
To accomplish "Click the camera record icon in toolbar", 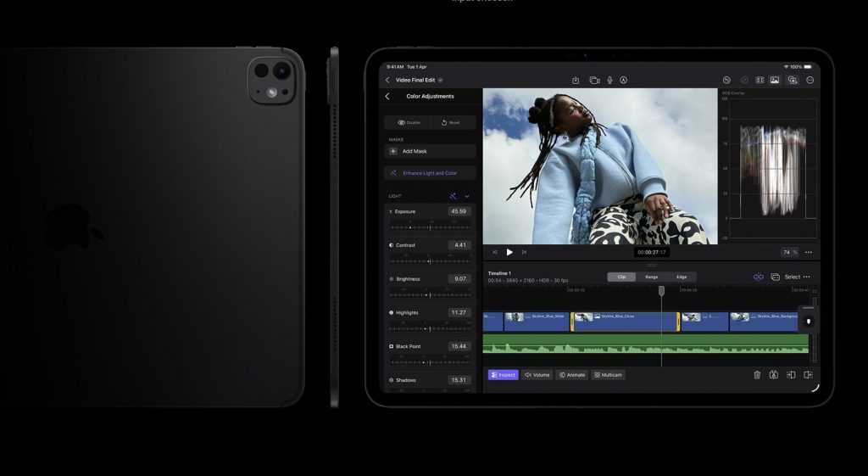I will pos(594,80).
